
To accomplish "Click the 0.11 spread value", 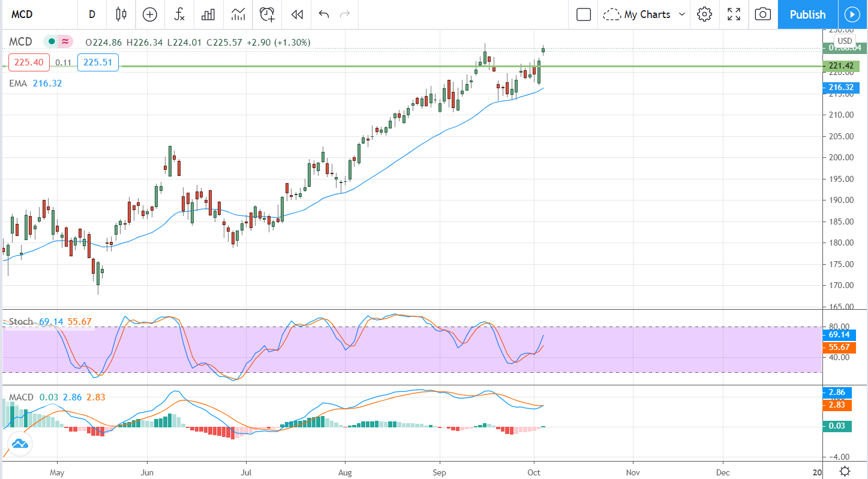I will (x=64, y=62).
